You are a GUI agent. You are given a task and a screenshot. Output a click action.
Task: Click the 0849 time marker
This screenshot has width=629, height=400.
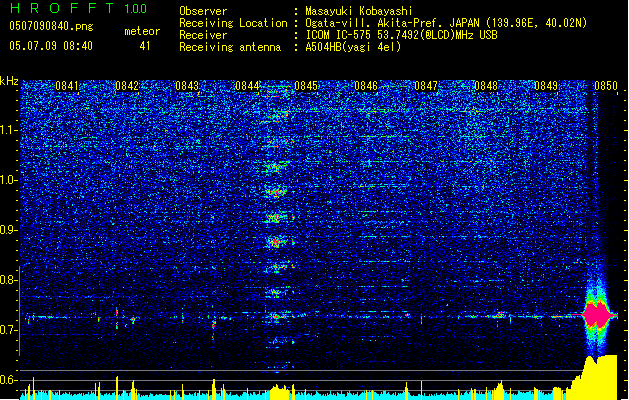pyautogui.click(x=546, y=86)
